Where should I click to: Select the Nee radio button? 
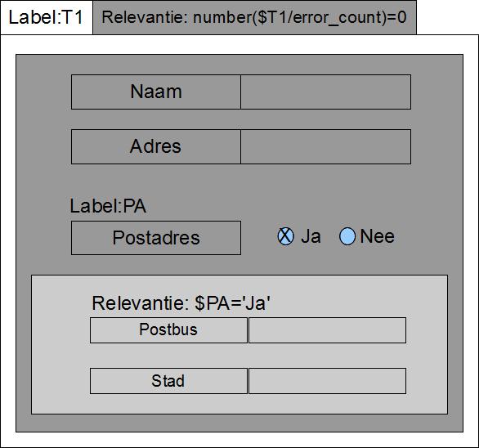[x=347, y=236]
